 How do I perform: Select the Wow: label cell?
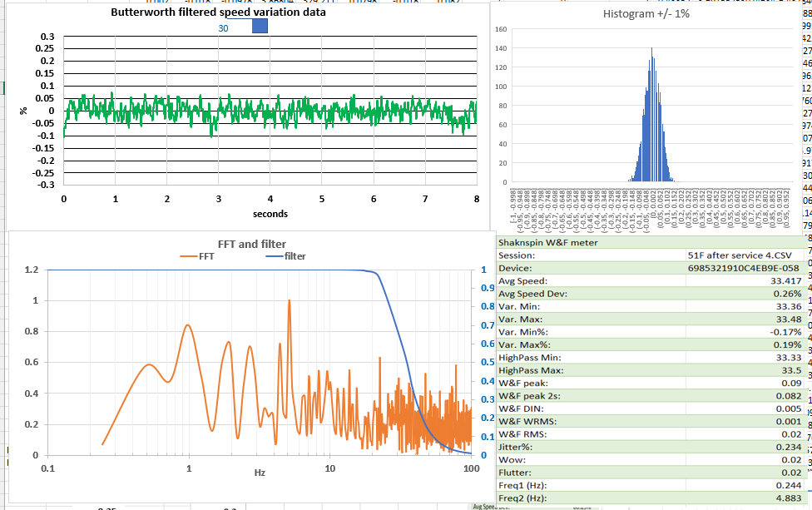pos(591,460)
